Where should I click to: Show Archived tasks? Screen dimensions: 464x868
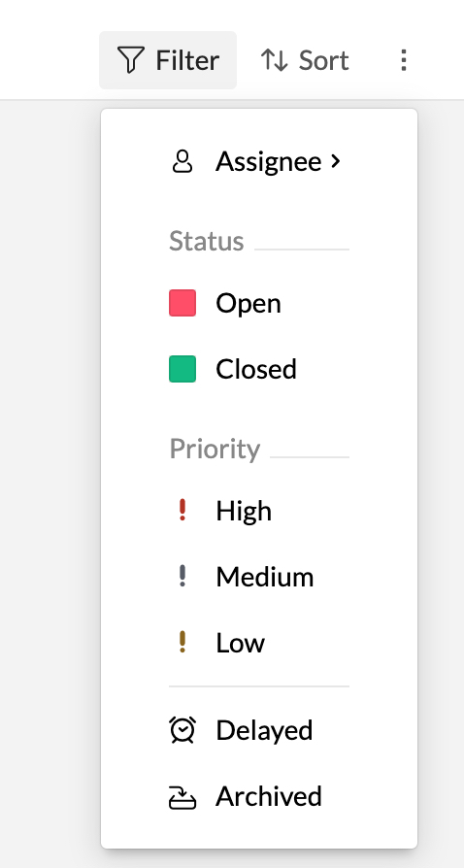(x=259, y=796)
